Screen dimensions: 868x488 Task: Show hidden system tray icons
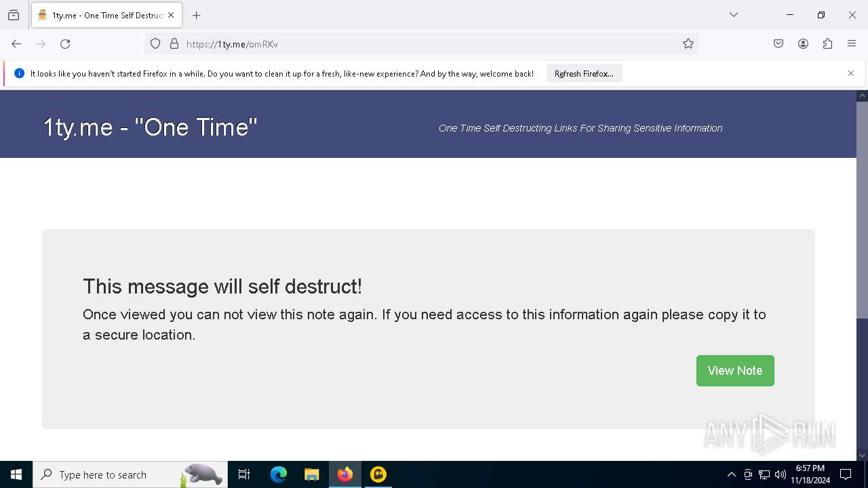pyautogui.click(x=731, y=474)
